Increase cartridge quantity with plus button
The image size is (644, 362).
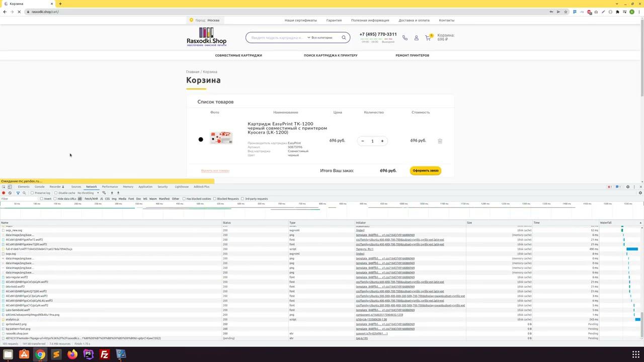tap(382, 141)
